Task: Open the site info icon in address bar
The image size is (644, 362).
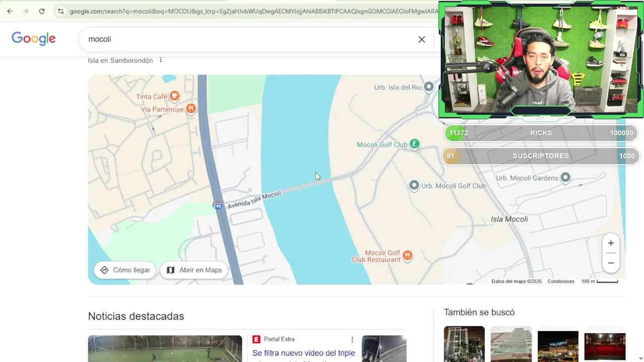Action: pos(60,11)
